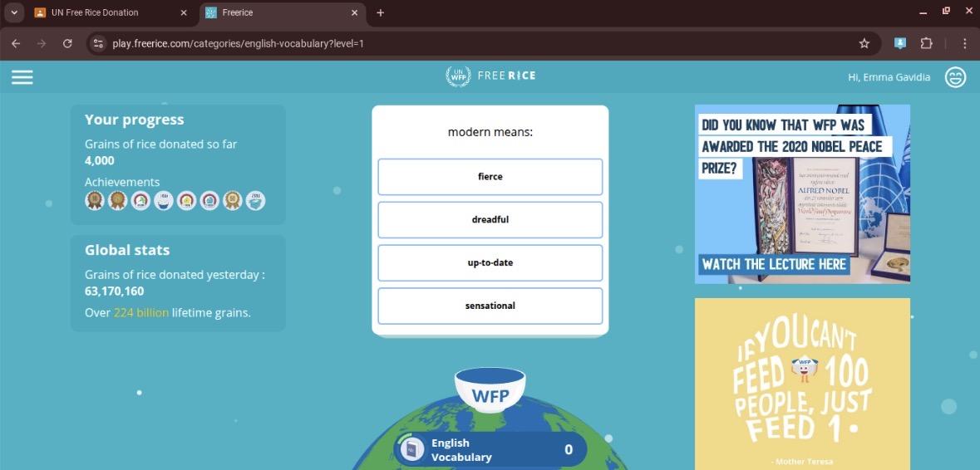Open a new browser tab
The image size is (980, 470).
coord(380,12)
